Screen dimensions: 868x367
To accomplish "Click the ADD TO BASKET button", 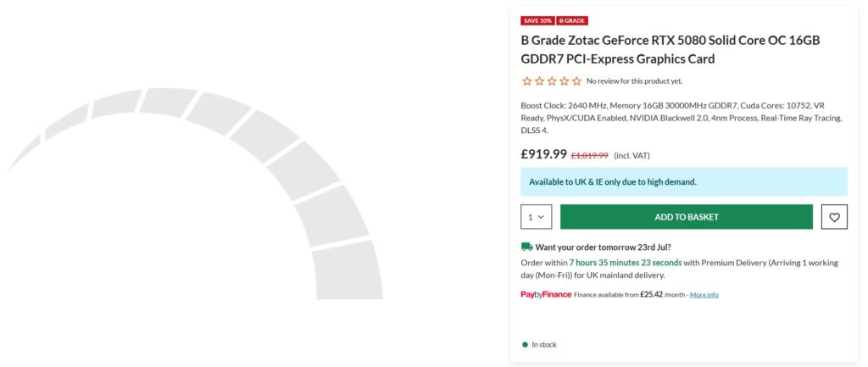I will click(687, 217).
